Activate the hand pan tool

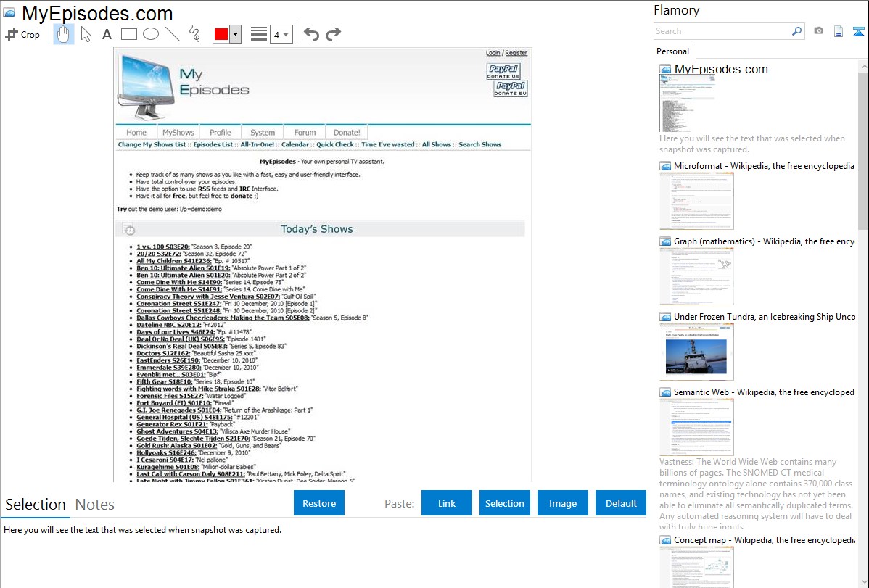(x=63, y=34)
